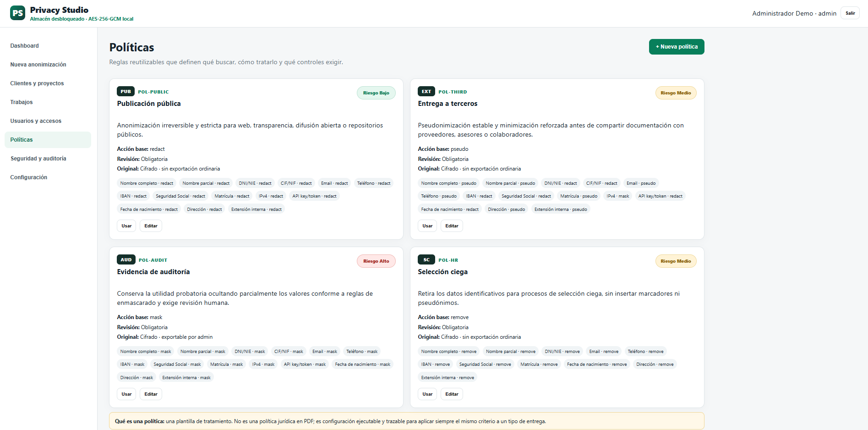Select Políticas in the sidebar
Image resolution: width=868 pixels, height=430 pixels.
pyautogui.click(x=48, y=140)
